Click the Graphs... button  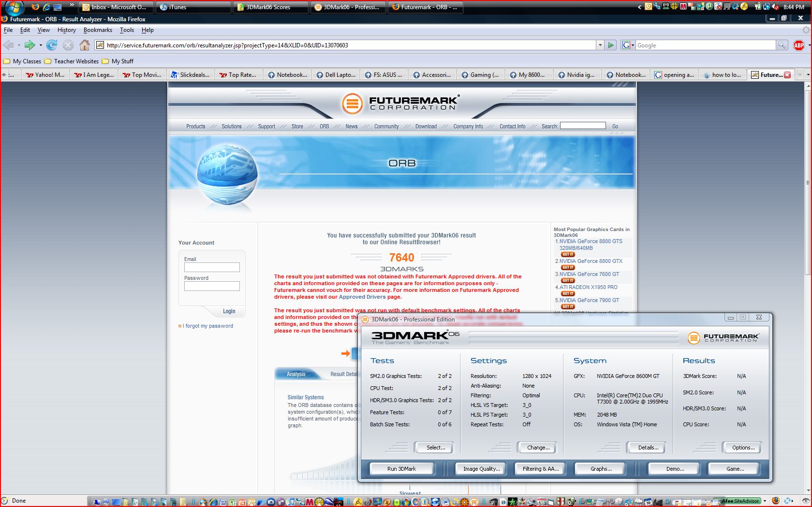click(x=601, y=469)
